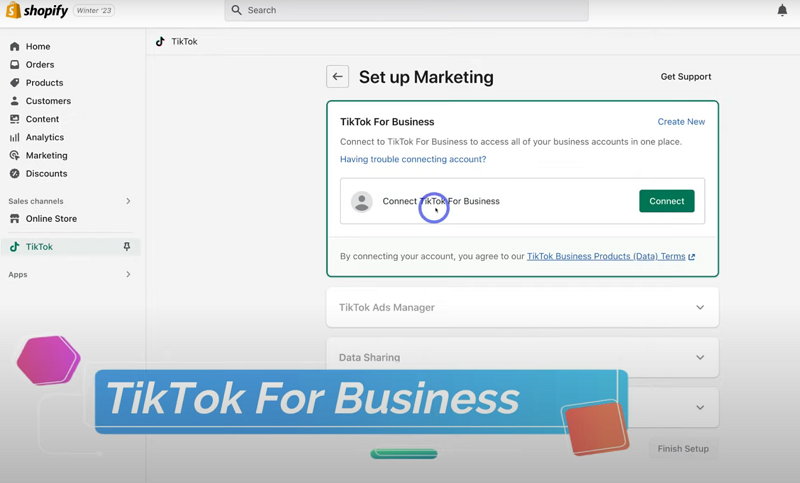Click the Customers person icon
The height and width of the screenshot is (483, 800).
(x=15, y=101)
